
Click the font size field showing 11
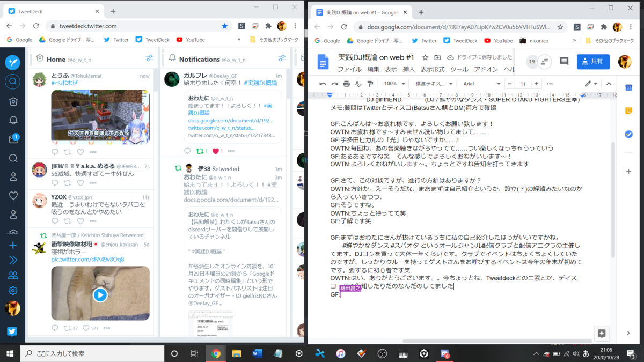523,84
